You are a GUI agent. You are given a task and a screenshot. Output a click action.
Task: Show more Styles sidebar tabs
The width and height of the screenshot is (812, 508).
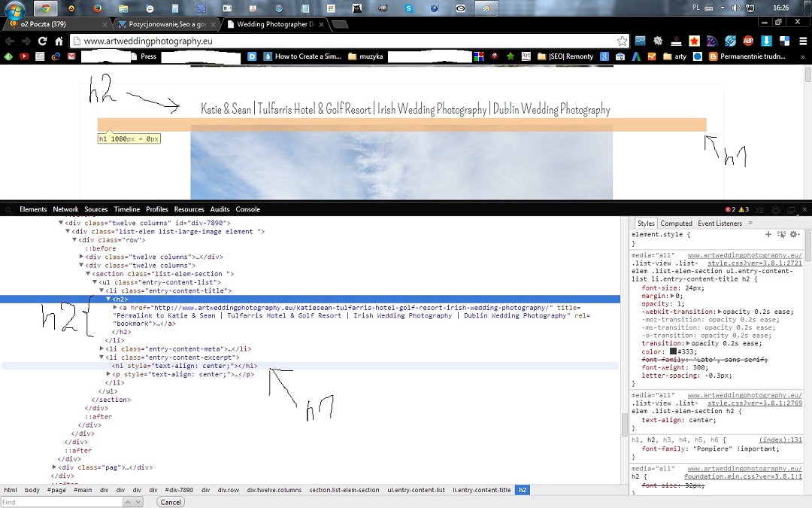pyautogui.click(x=750, y=223)
